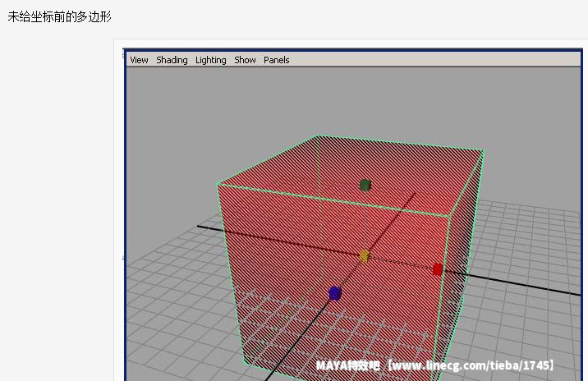Open the Shading menu

(x=172, y=60)
